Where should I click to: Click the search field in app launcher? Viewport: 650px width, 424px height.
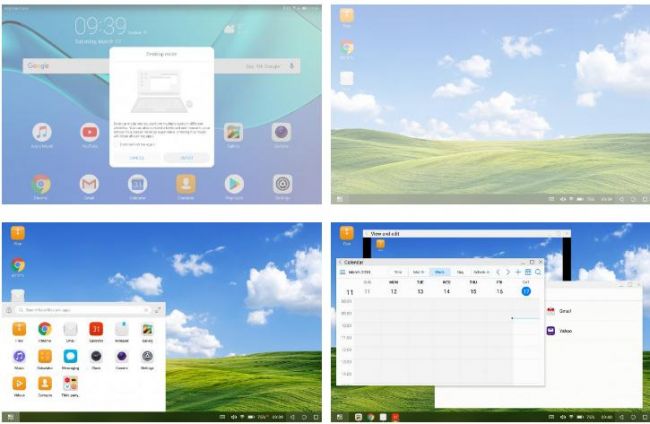point(80,310)
